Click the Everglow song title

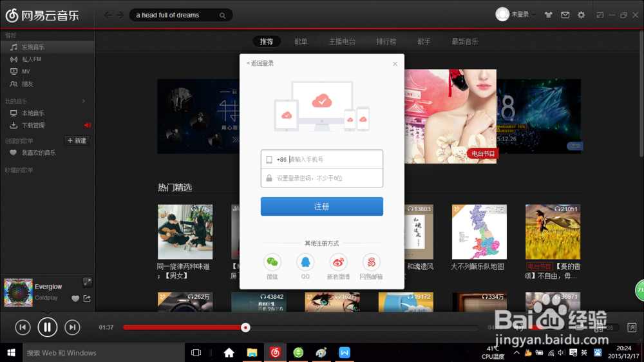(x=48, y=287)
